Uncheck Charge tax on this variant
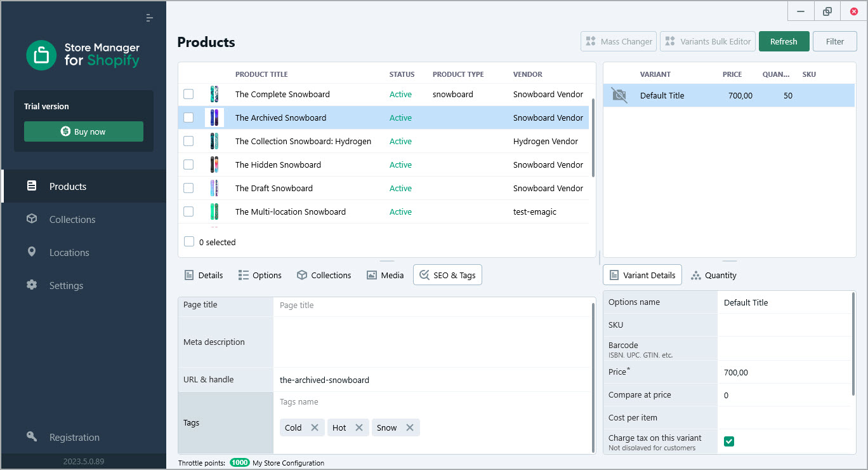This screenshot has width=868, height=470. coord(729,441)
